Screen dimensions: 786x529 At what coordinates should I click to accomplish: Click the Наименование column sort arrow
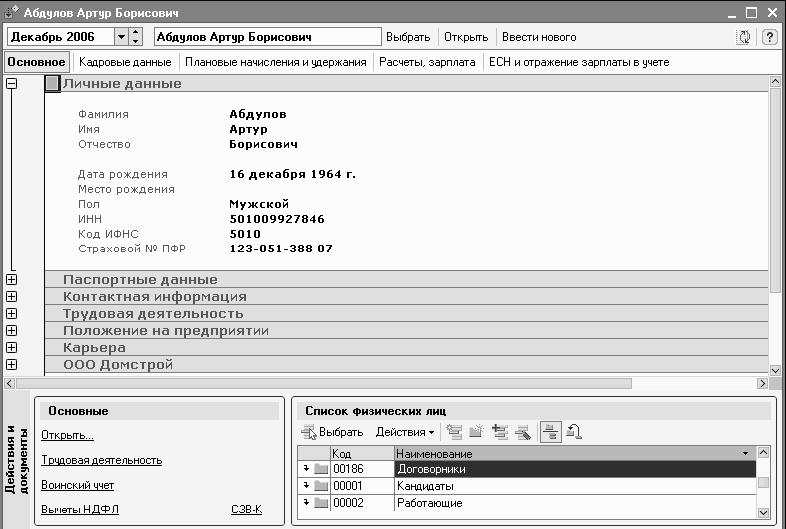point(745,454)
